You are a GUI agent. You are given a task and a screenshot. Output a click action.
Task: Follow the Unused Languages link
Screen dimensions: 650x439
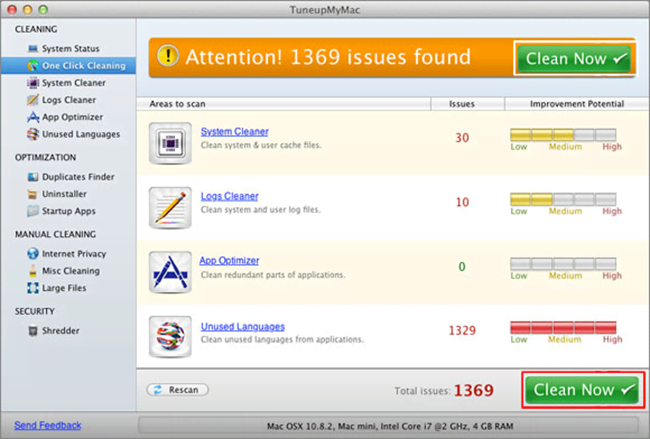(x=243, y=327)
